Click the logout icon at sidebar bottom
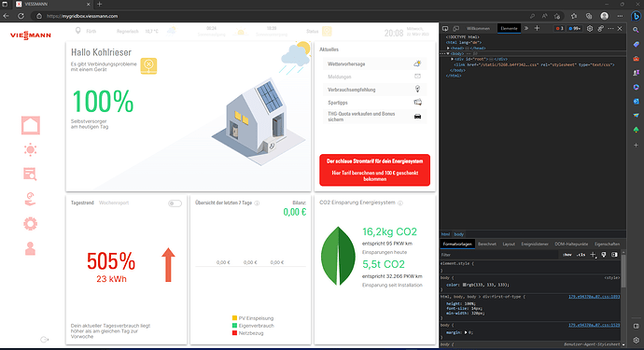 point(45,340)
